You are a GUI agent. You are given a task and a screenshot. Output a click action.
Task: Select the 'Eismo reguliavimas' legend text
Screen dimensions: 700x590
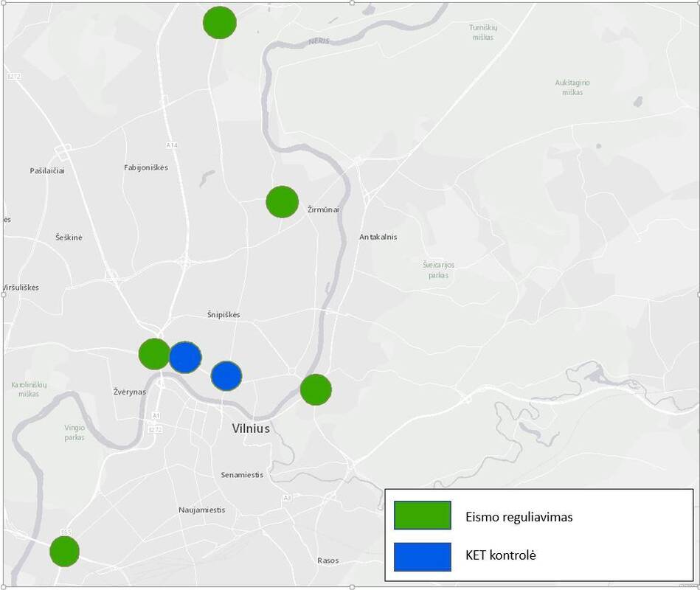coord(519,517)
